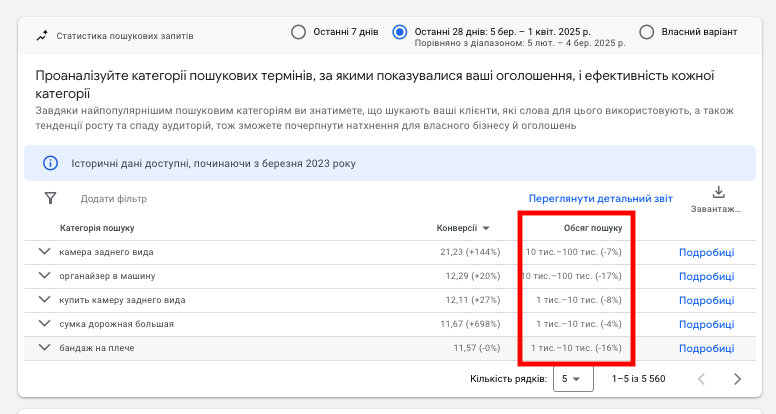Click Категорія пошуку column header
Viewport: 776px width, 414px height.
[x=97, y=228]
